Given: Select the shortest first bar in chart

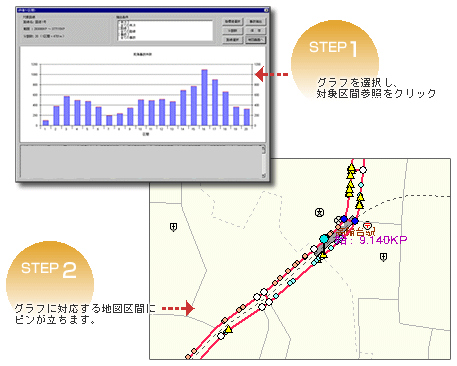Looking at the screenshot, I should pyautogui.click(x=46, y=123).
